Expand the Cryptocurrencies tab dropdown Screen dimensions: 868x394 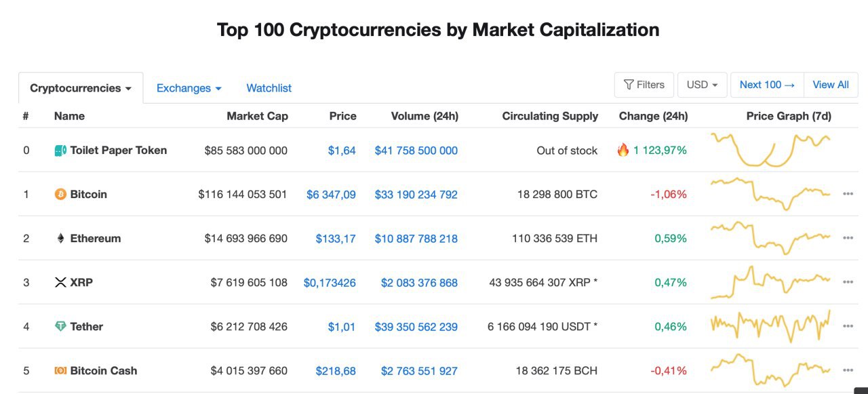81,88
